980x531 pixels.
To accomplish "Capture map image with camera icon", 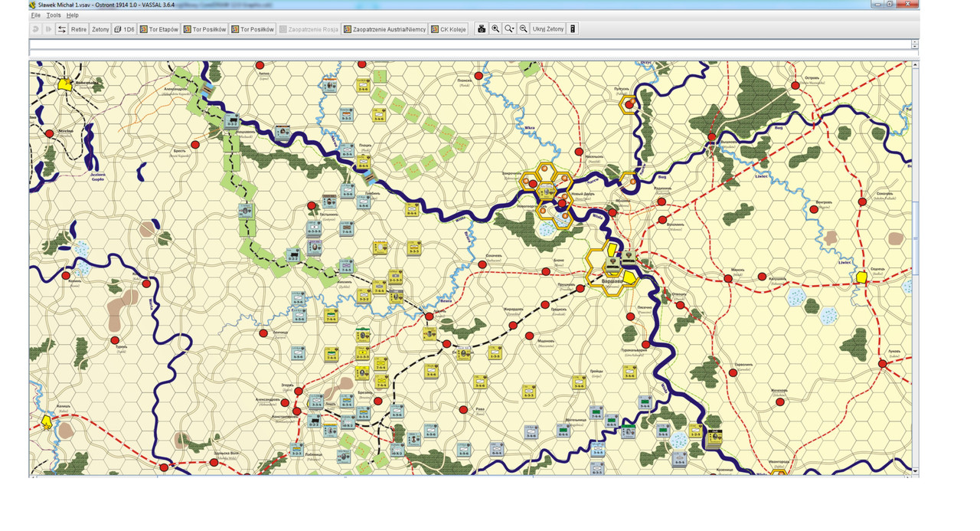I will click(482, 29).
